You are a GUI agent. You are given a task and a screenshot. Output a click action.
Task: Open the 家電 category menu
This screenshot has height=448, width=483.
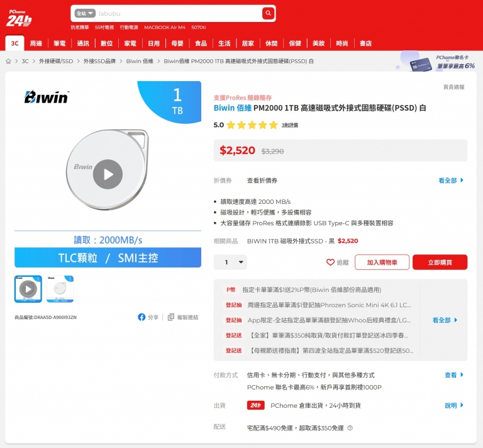click(x=130, y=43)
